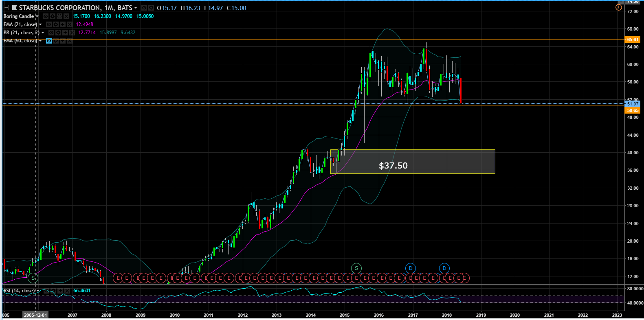
Task: Expand the Boring Candle indicator menu arrow
Action: pos(37,16)
